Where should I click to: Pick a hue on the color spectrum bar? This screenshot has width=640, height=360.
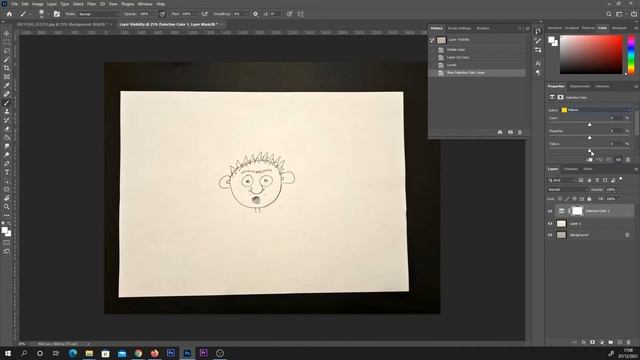point(631,54)
